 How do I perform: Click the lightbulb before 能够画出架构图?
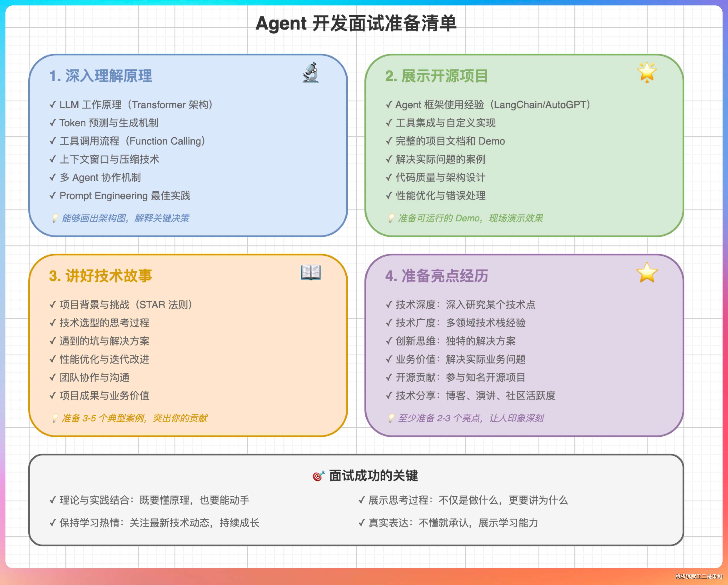55,218
